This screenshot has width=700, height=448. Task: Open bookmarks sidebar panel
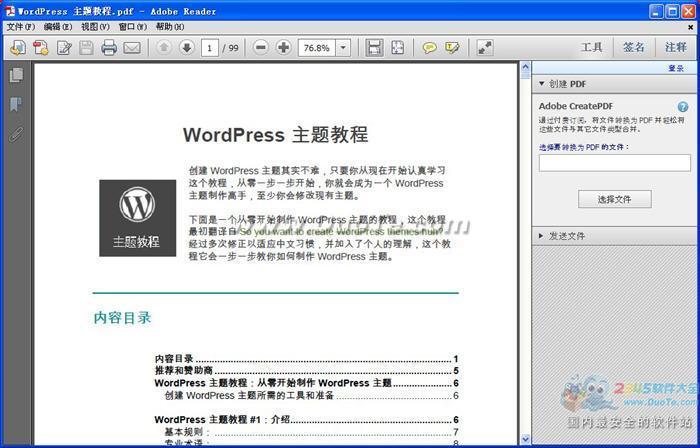(16, 104)
